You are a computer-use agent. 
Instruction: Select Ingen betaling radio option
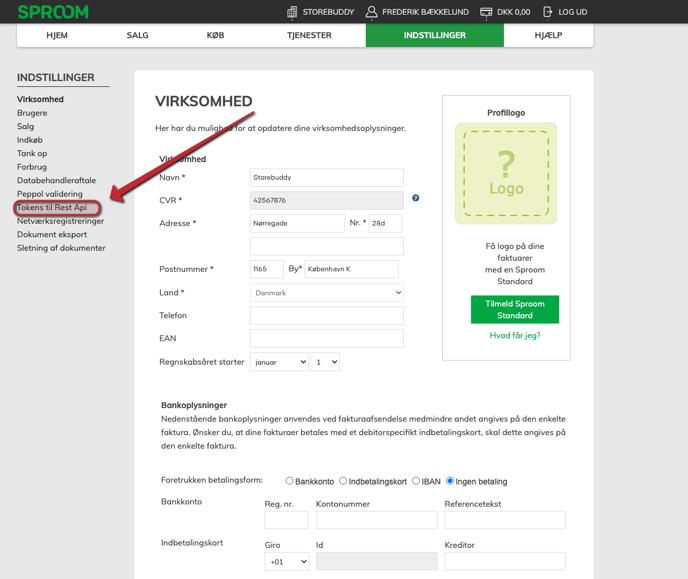pyautogui.click(x=450, y=481)
